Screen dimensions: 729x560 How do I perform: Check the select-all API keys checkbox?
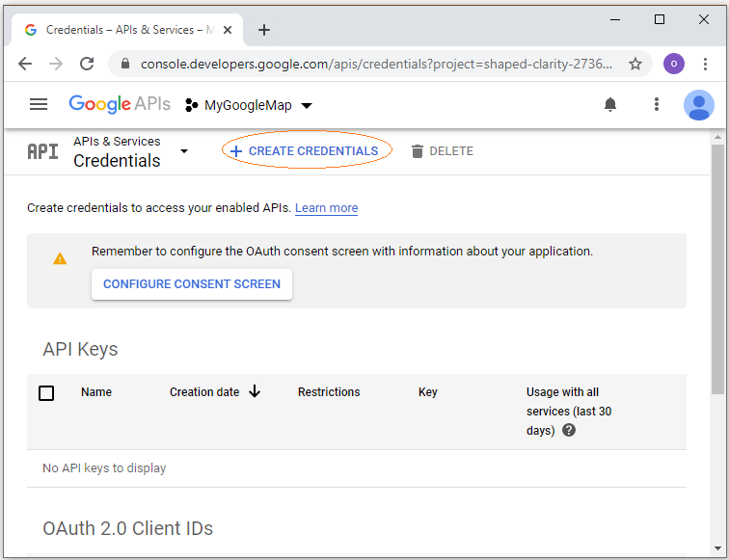46,392
